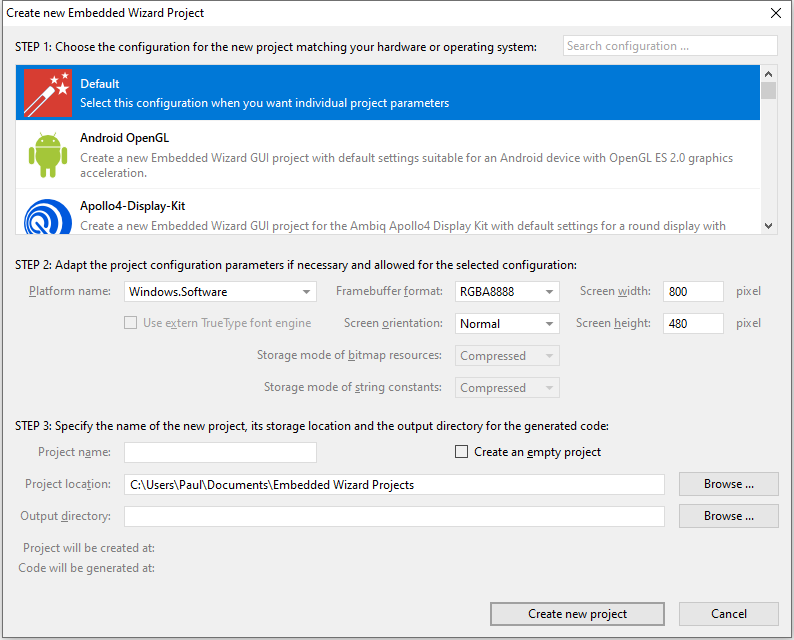Image resolution: width=794 pixels, height=640 pixels.
Task: Click the Cancel button
Action: [728, 614]
